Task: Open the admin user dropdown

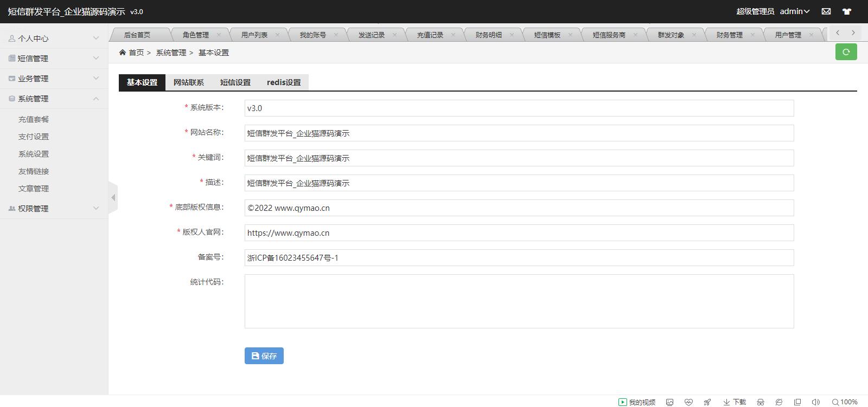Action: (x=795, y=11)
